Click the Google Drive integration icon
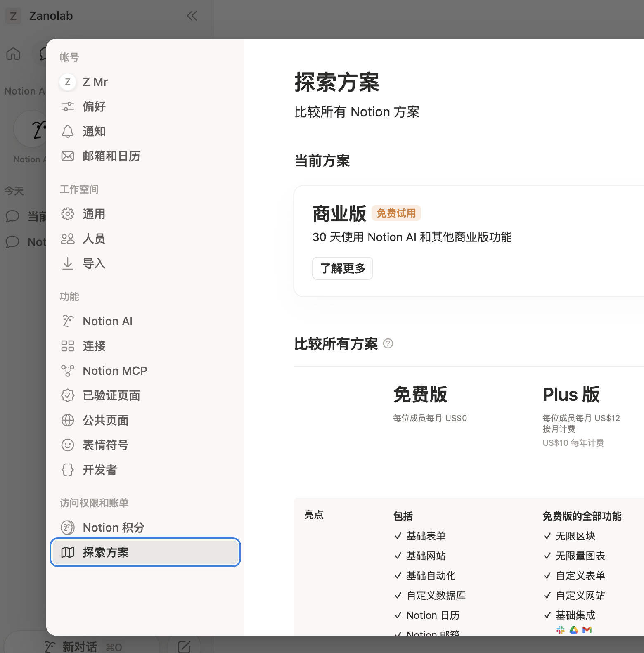The image size is (644, 653). coord(574,629)
